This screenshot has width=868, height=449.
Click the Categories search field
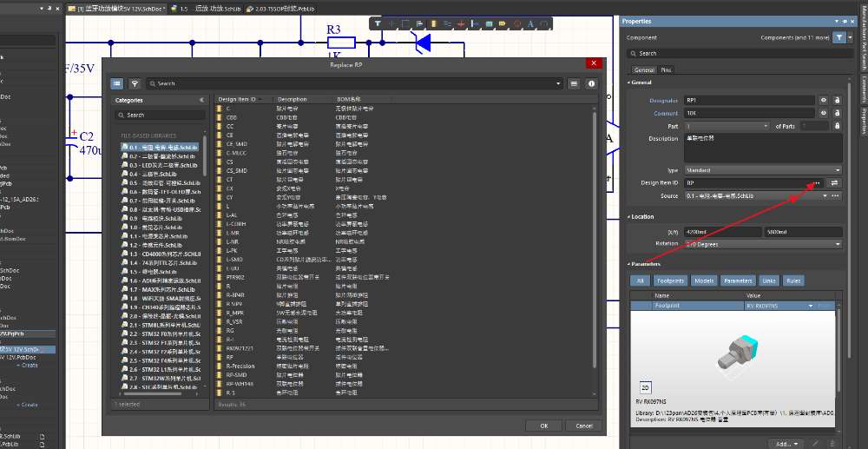(160, 116)
